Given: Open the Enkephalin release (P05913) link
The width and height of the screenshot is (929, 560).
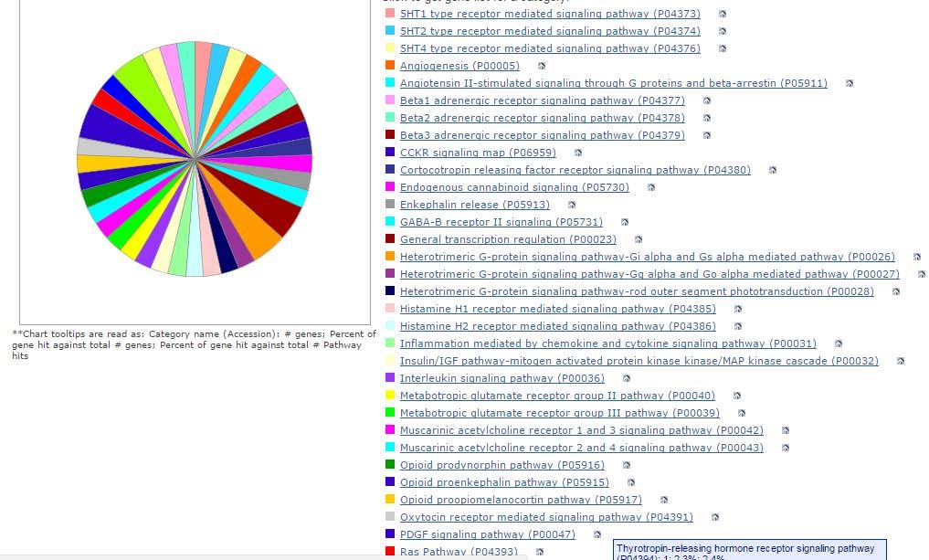Looking at the screenshot, I should [475, 205].
